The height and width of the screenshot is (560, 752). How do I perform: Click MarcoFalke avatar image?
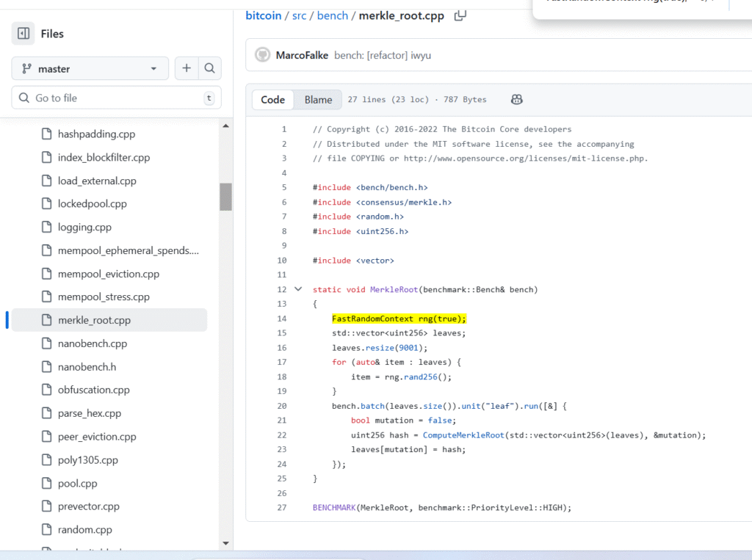click(x=262, y=54)
